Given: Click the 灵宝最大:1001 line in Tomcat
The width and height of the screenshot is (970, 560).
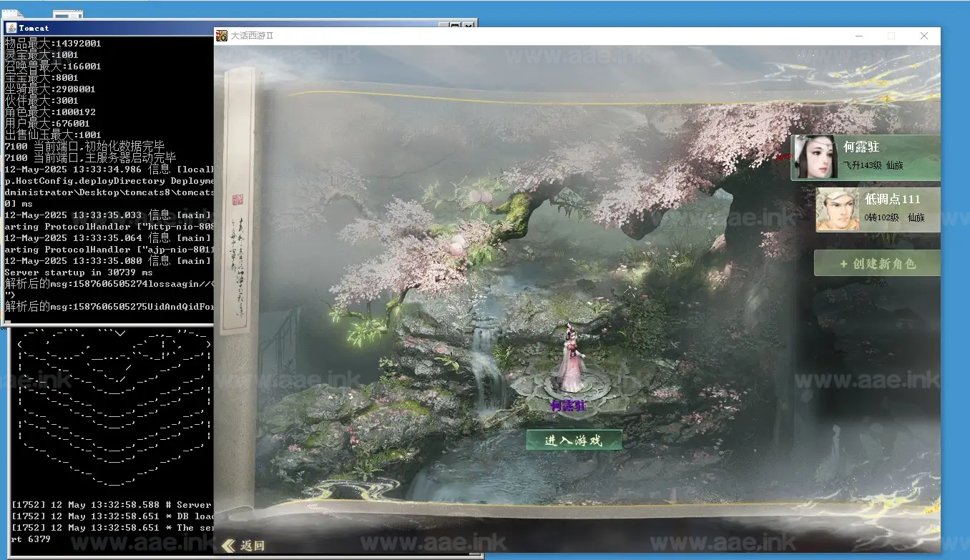Looking at the screenshot, I should [41, 54].
